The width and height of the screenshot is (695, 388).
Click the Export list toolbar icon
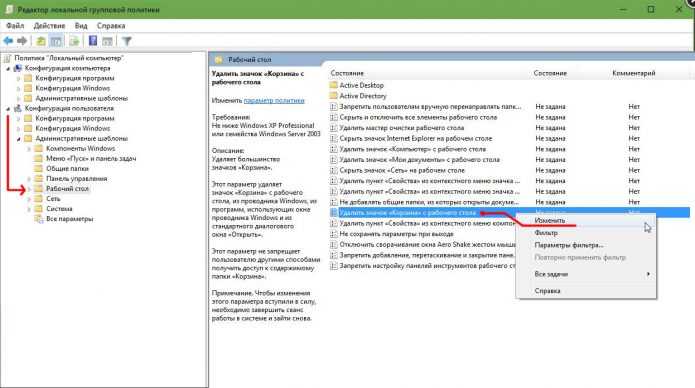(74, 41)
